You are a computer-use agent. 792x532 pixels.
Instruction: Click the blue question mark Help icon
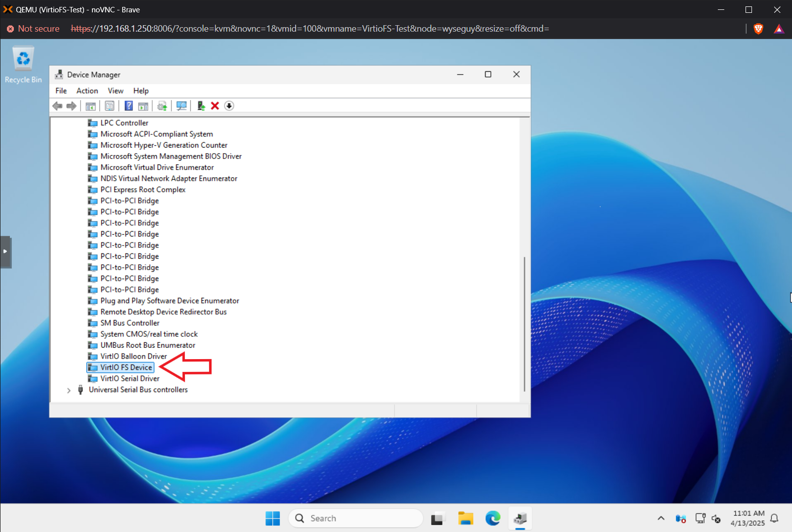129,106
